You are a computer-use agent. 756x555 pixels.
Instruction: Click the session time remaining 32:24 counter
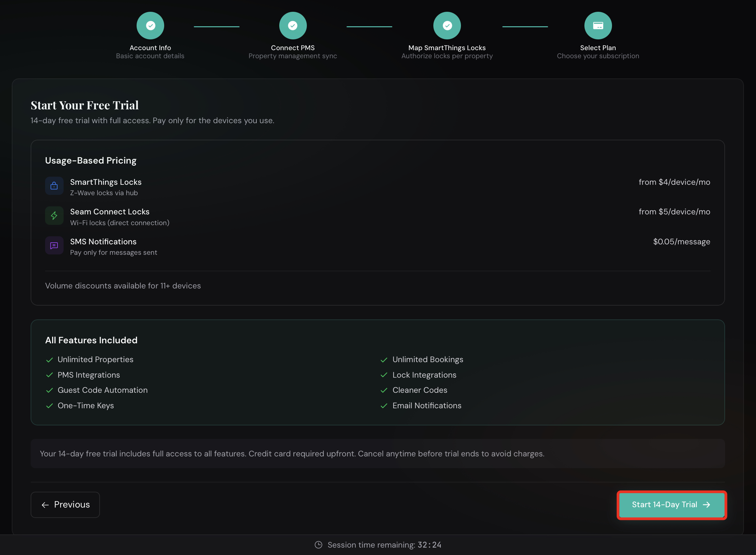pos(429,545)
